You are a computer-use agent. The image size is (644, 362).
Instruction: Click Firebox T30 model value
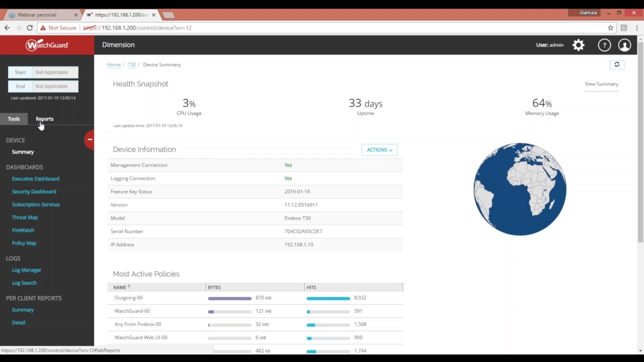297,218
